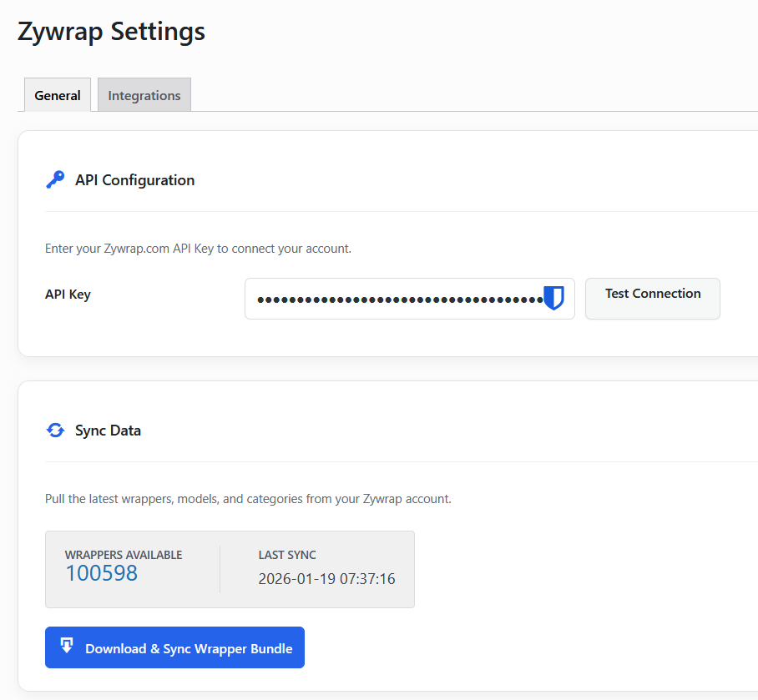Screen dimensions: 758x700
Task: Switch to the Integrations tab
Action: click(144, 94)
